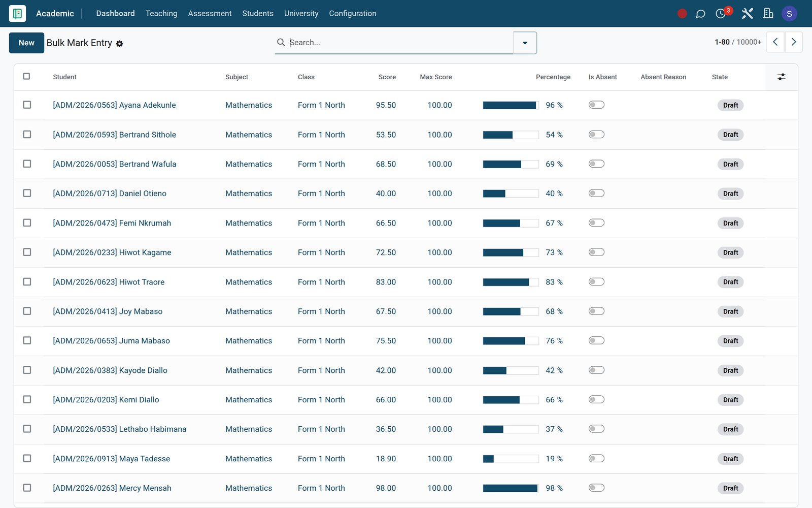Open the Dashboard menu

point(116,13)
